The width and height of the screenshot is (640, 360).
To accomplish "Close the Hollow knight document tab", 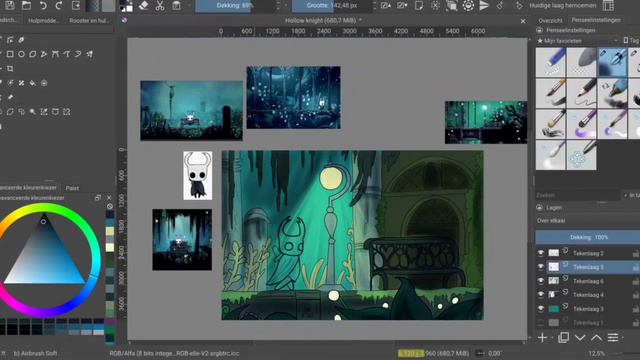I will point(523,21).
